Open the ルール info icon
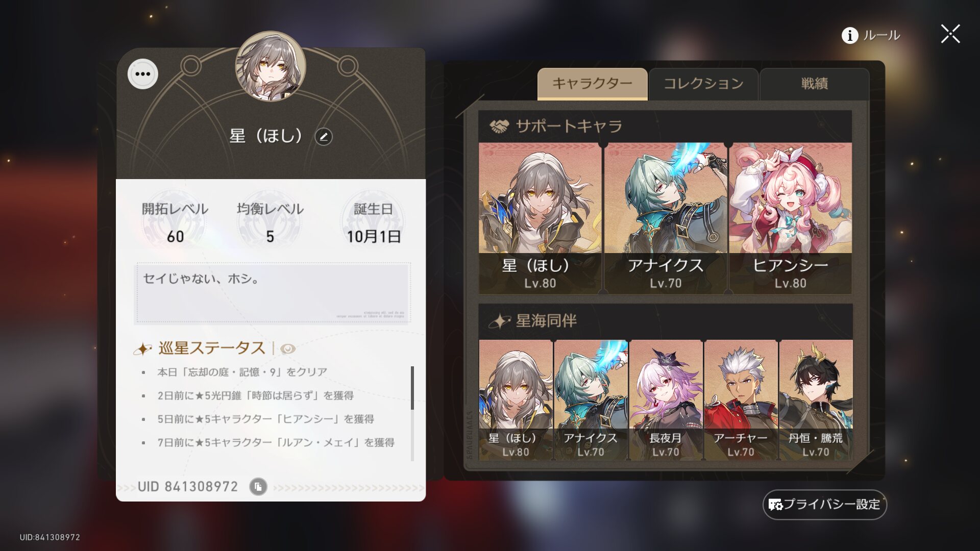Image resolution: width=980 pixels, height=551 pixels. (850, 35)
